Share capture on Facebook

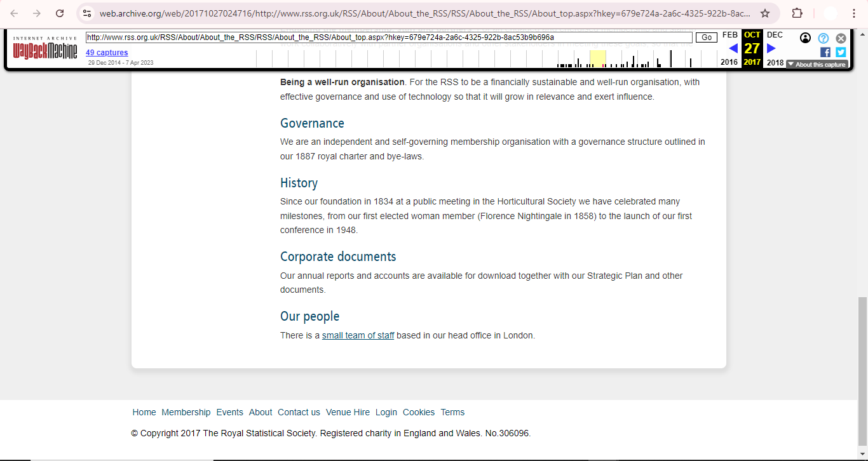pyautogui.click(x=825, y=52)
